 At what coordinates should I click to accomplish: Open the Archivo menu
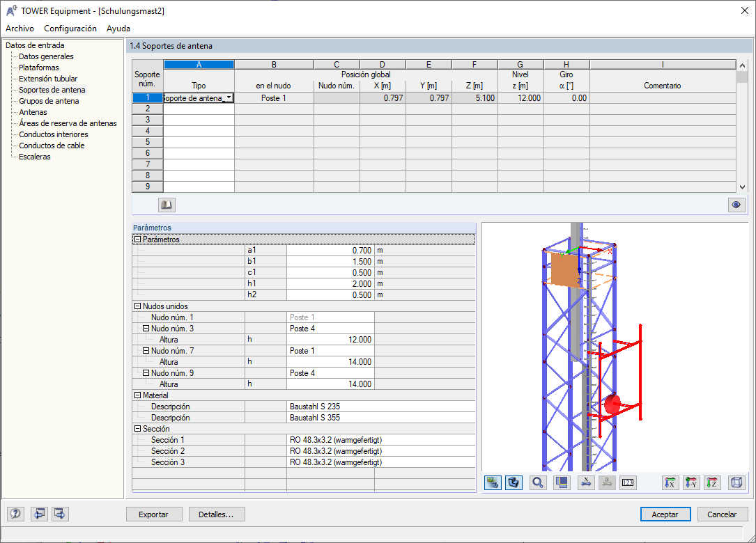click(20, 29)
